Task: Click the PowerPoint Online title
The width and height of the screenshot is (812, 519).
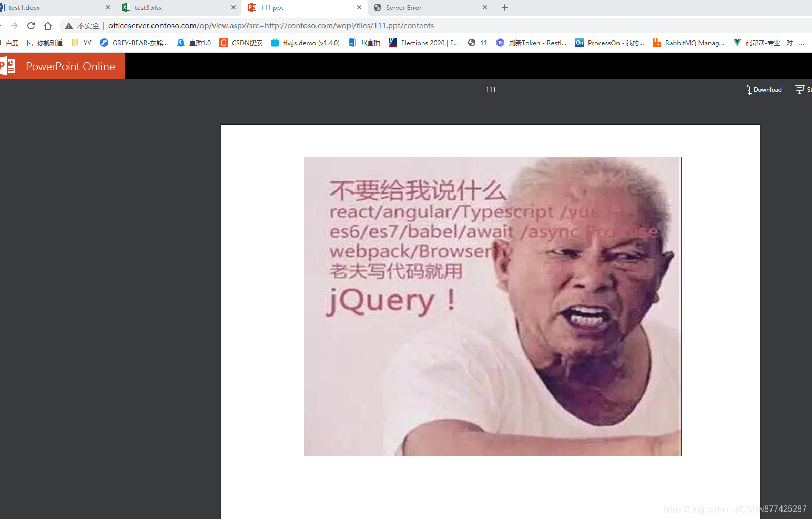Action: 70,66
